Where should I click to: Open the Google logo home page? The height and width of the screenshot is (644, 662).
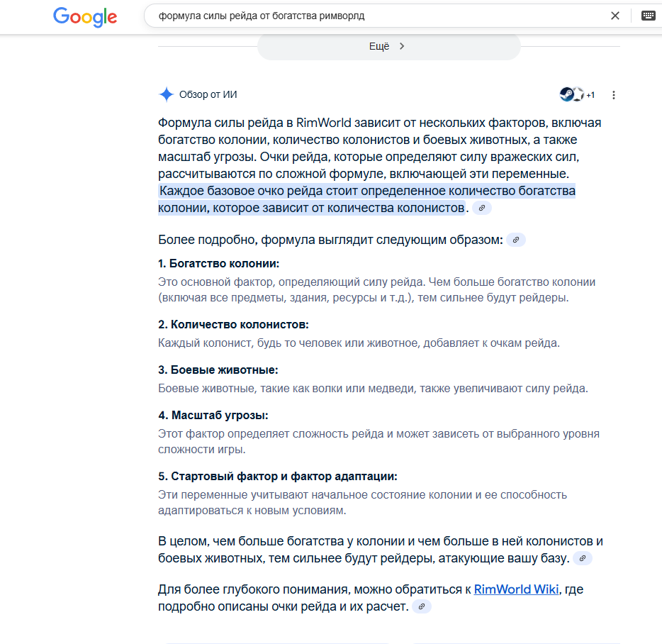click(x=85, y=17)
